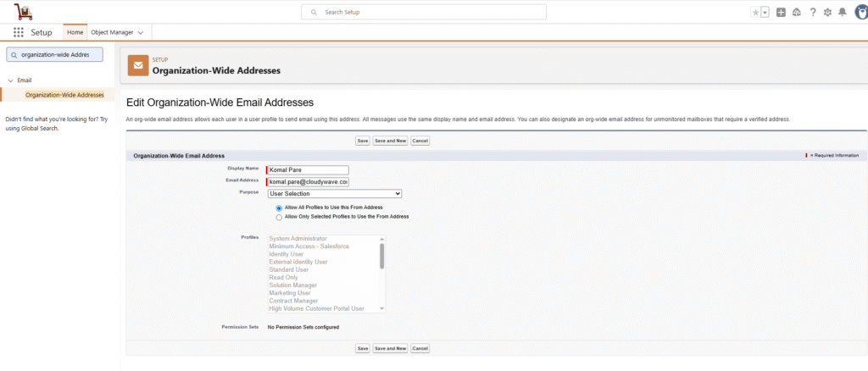This screenshot has width=868, height=371.
Task: Select Allow All Profiles to Use this From Address
Action: point(279,208)
